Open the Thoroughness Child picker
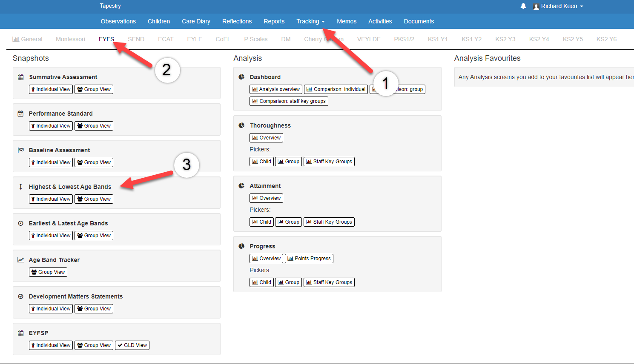 click(261, 162)
